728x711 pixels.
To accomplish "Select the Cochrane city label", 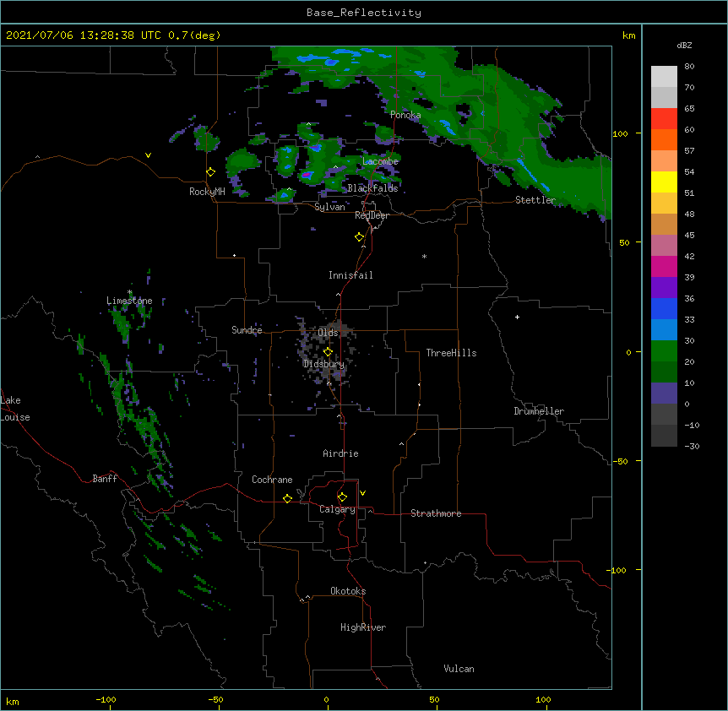I will 272,480.
